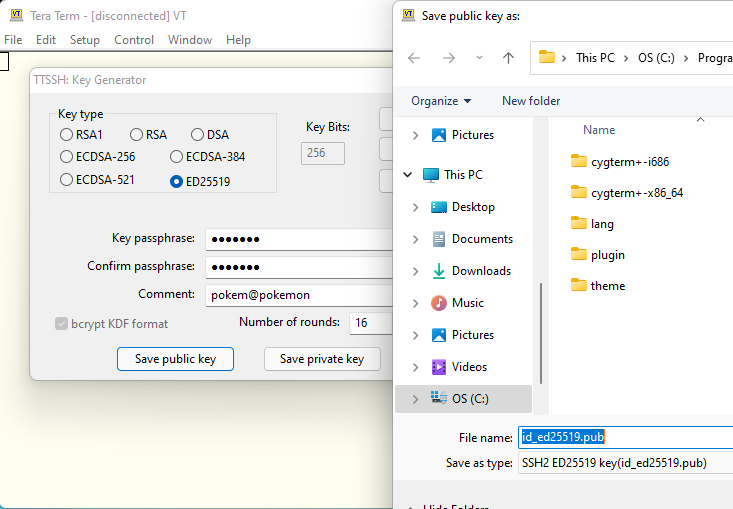Click the Downloads arrow icon in tree

click(x=438, y=271)
